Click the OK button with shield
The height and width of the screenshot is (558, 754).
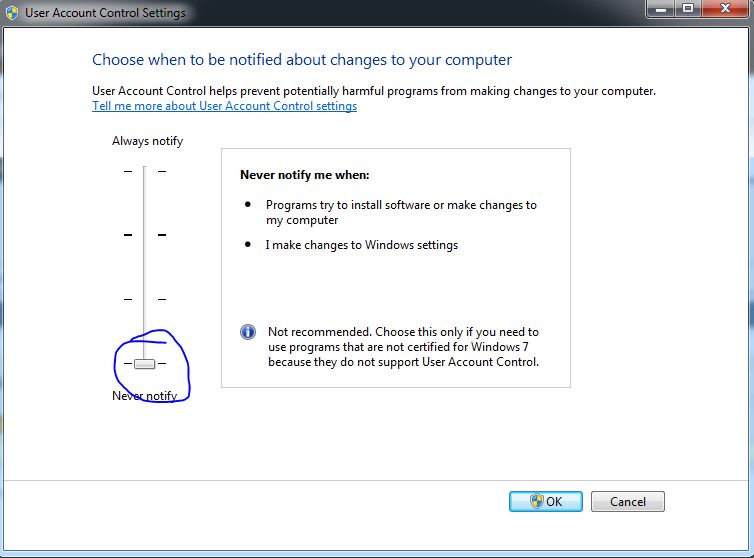click(546, 501)
